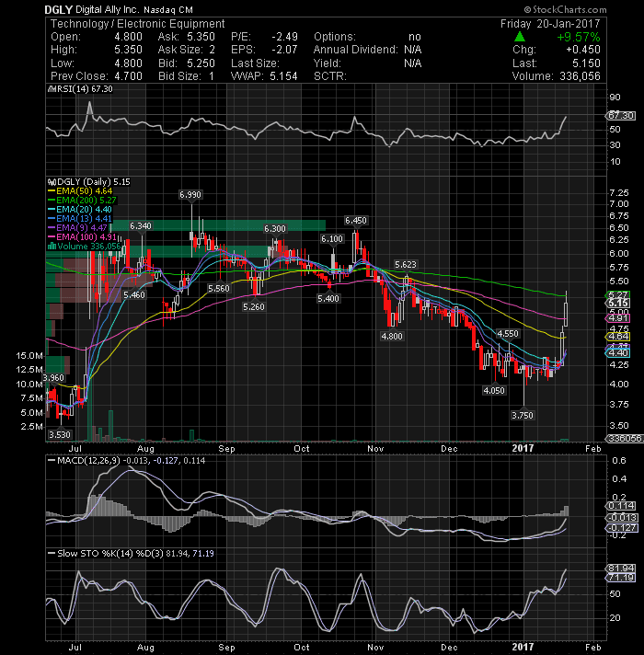Click the 6.340 price peak label
The image size is (644, 655).
click(x=141, y=226)
